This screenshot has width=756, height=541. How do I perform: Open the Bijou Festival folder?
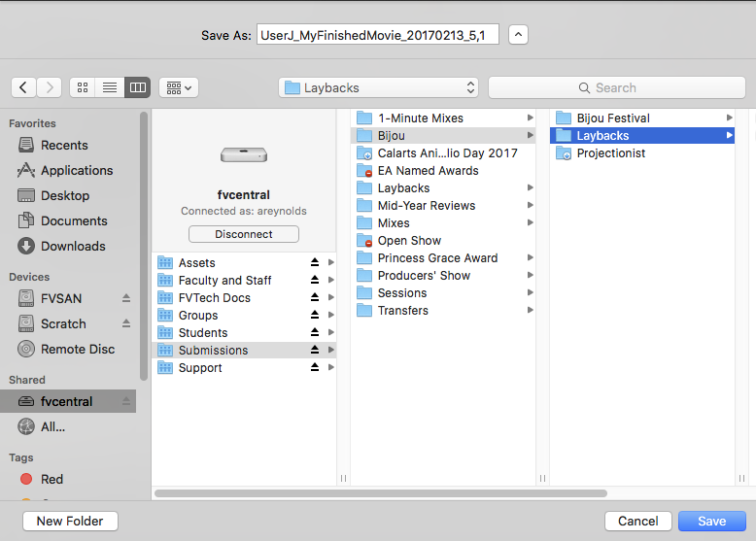click(642, 118)
